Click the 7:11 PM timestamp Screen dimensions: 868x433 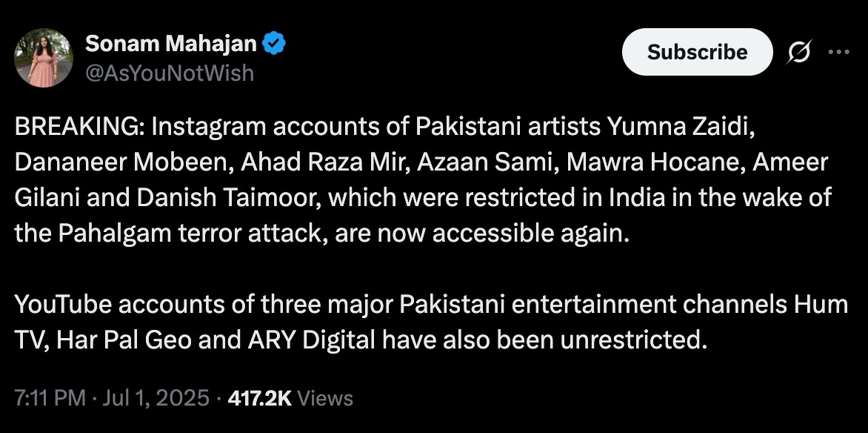coord(50,398)
